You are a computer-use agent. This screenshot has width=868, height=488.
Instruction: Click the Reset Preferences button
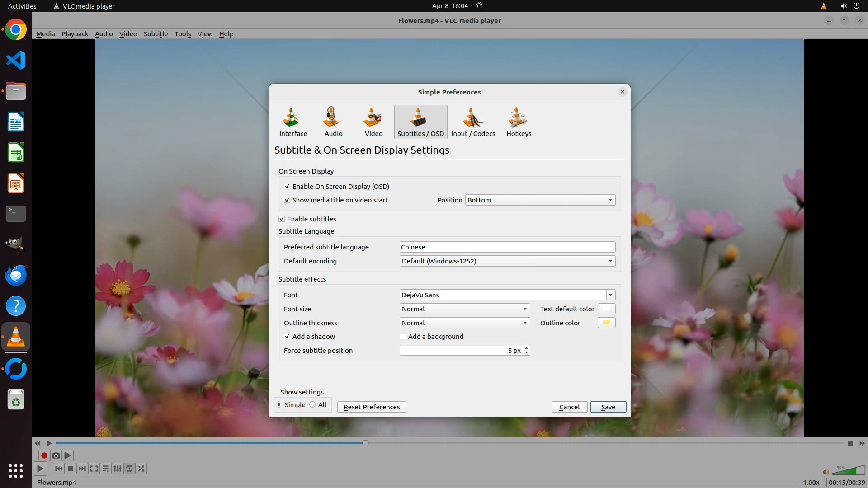coord(372,407)
